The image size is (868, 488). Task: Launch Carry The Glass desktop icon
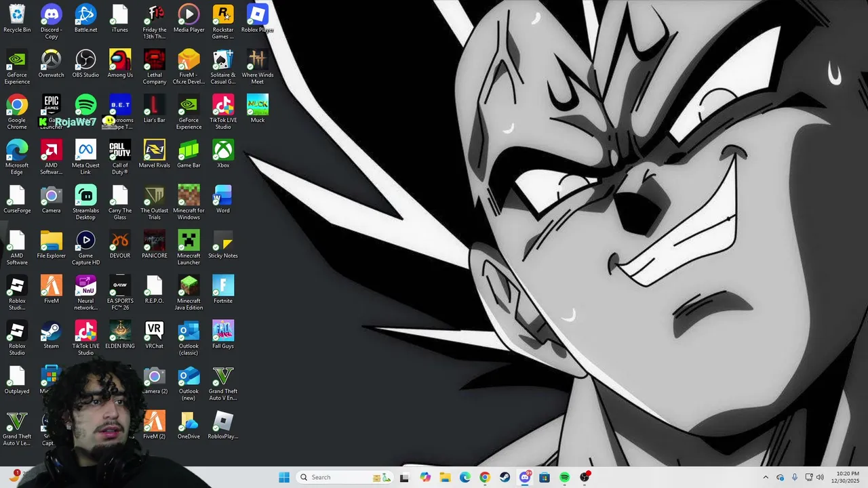click(x=120, y=203)
